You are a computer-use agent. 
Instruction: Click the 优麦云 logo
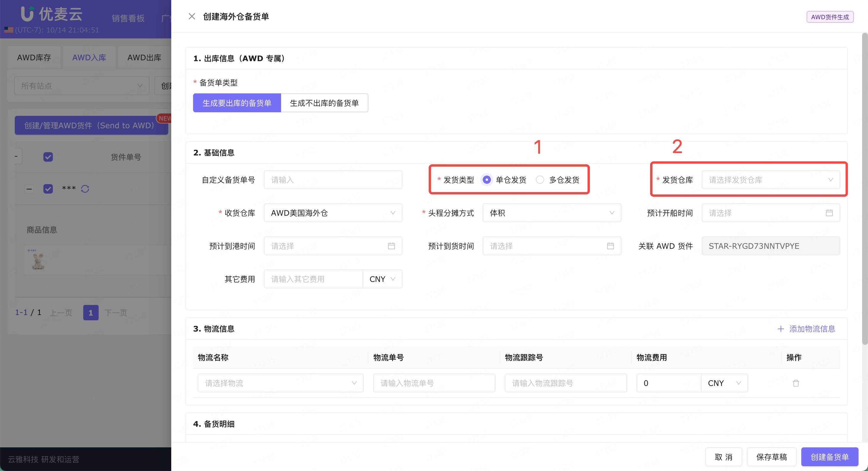coord(52,14)
